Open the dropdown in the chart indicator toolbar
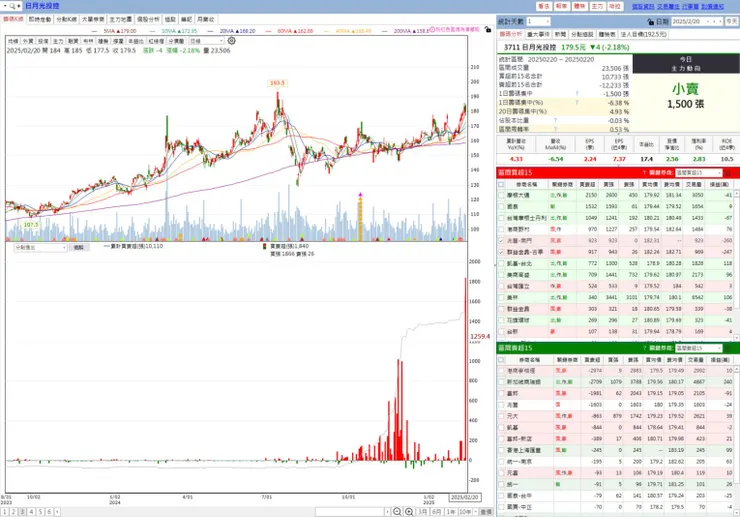Viewport: 740px width, 517px height. point(206,41)
